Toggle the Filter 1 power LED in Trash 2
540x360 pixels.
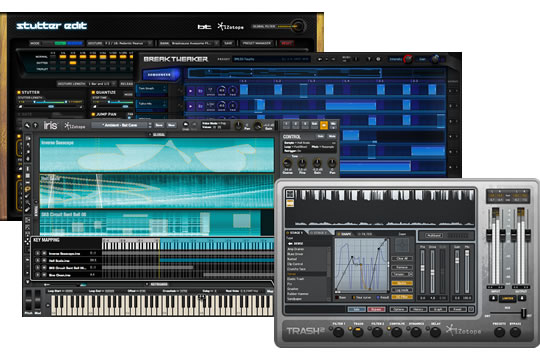(x=332, y=328)
